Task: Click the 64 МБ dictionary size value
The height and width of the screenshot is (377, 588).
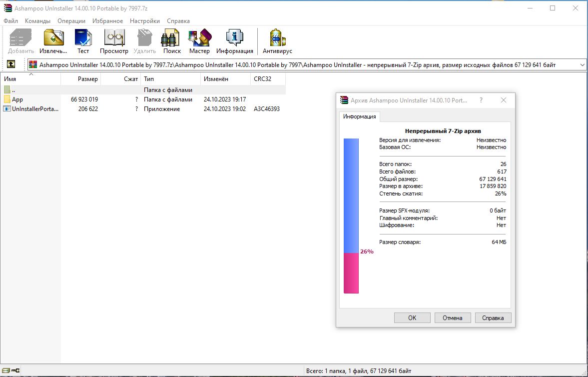Action: 499,242
